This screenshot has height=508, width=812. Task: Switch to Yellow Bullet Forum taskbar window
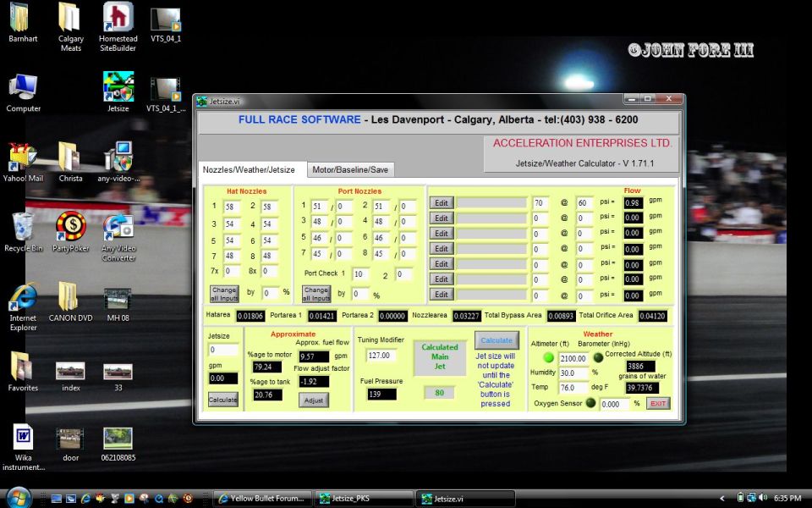coord(262,499)
